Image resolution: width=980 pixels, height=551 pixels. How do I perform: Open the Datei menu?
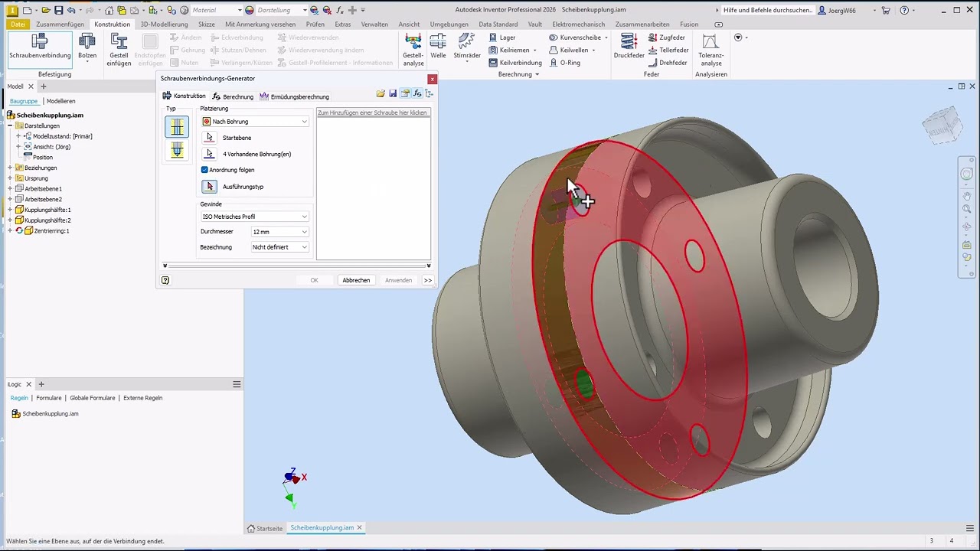point(18,24)
